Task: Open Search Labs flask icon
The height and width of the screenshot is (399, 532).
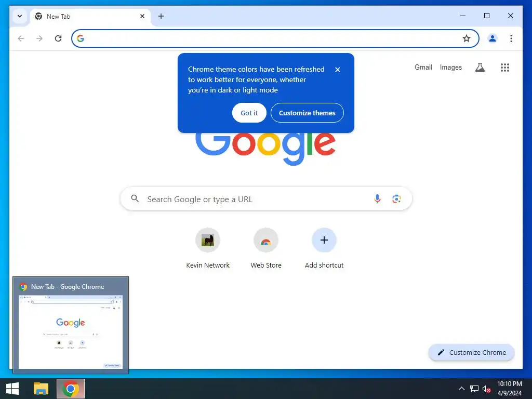Action: coord(480,68)
